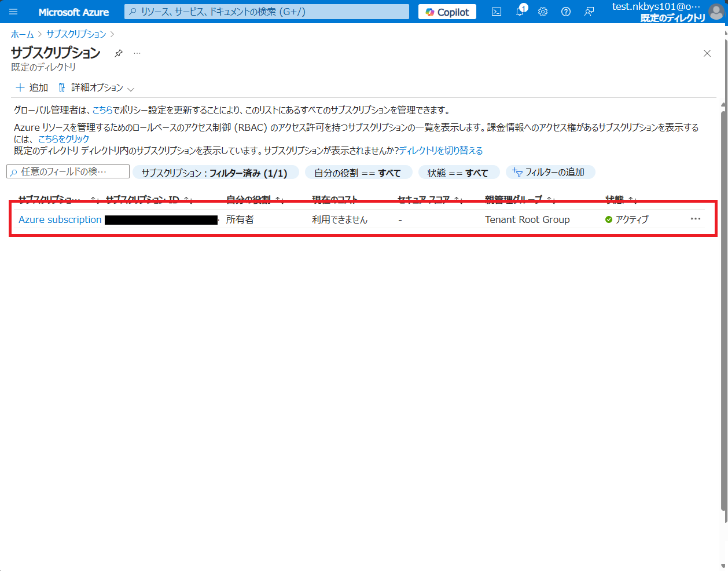This screenshot has width=728, height=571.
Task: Open the account avatar menu
Action: click(716, 11)
